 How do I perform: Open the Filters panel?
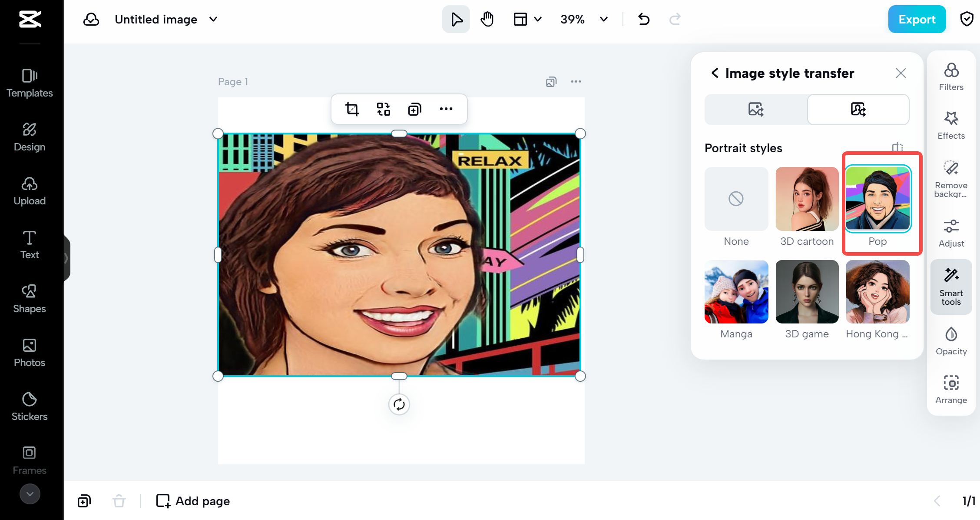tap(951, 77)
